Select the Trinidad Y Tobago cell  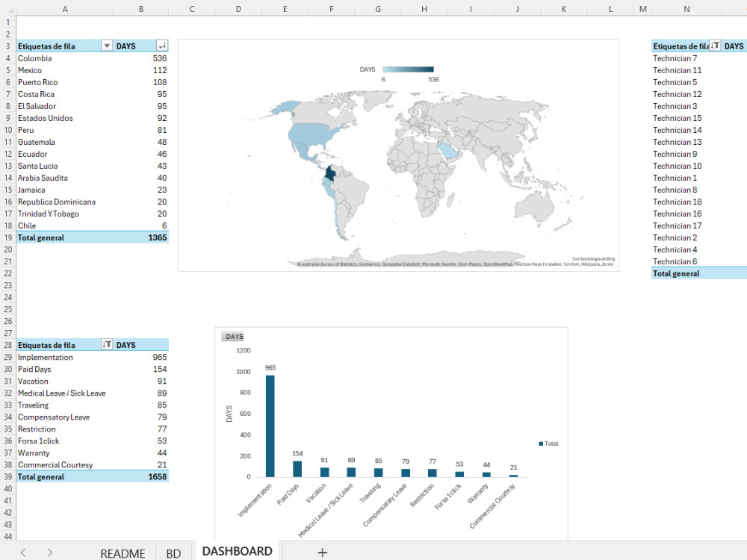point(65,214)
